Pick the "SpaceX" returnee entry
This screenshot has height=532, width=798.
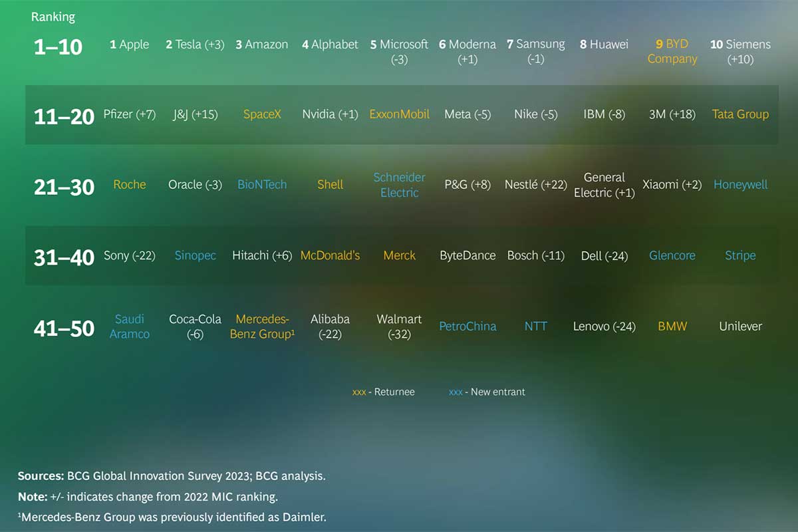click(x=262, y=114)
